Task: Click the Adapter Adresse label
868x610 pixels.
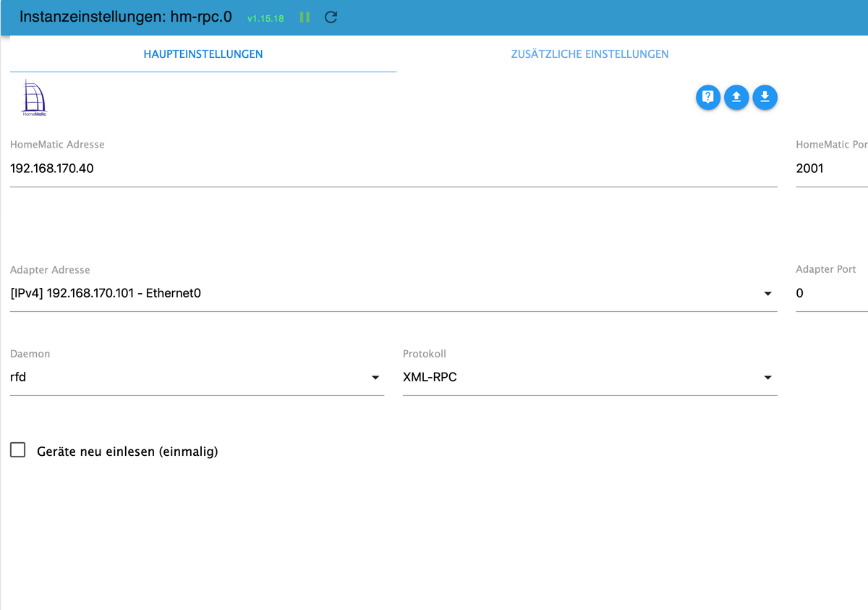Action: 50,270
